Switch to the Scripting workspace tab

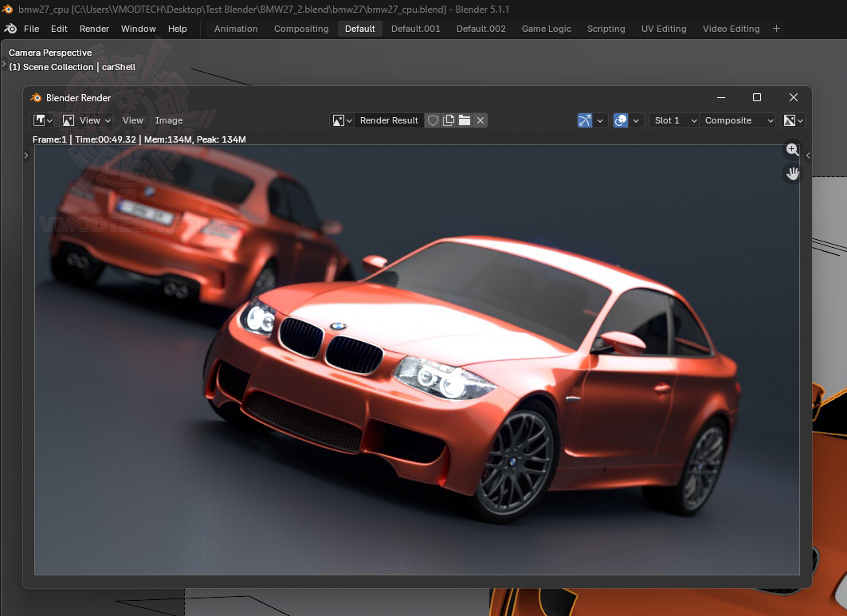click(606, 29)
